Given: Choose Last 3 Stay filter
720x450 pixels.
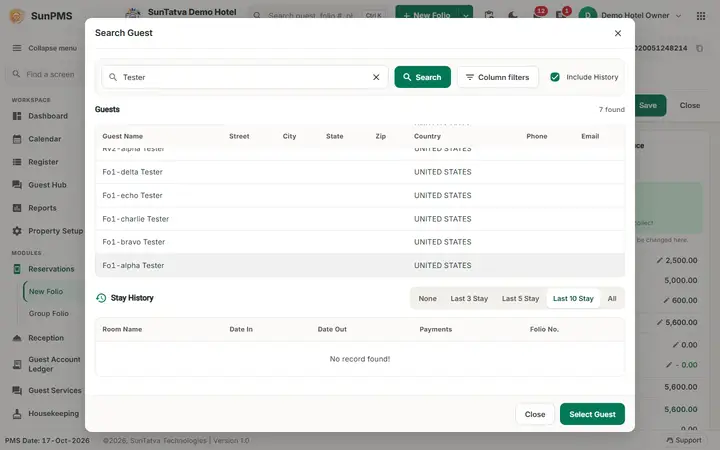Looking at the screenshot, I should [x=469, y=298].
